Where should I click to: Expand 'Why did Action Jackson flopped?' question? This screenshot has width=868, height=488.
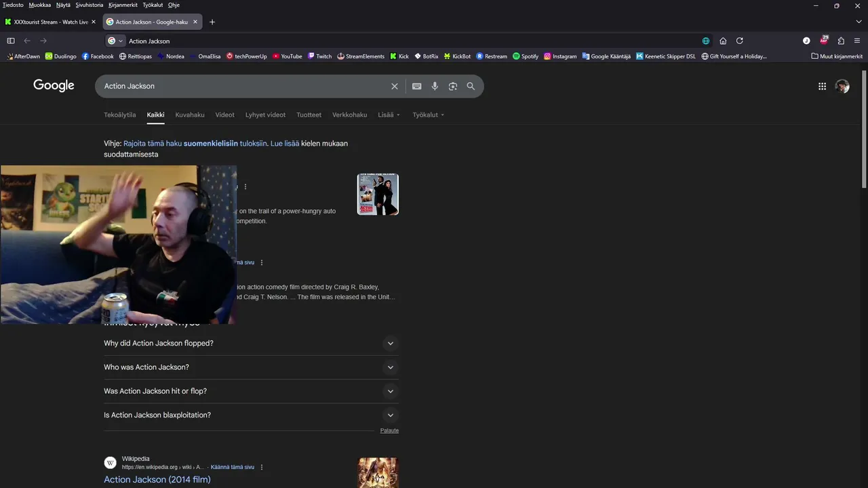(x=251, y=343)
